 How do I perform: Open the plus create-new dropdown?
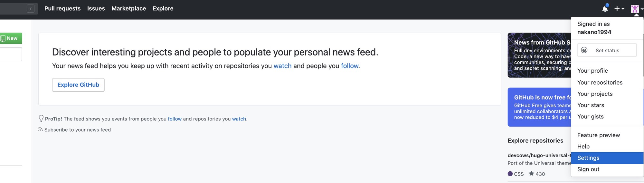pyautogui.click(x=619, y=9)
